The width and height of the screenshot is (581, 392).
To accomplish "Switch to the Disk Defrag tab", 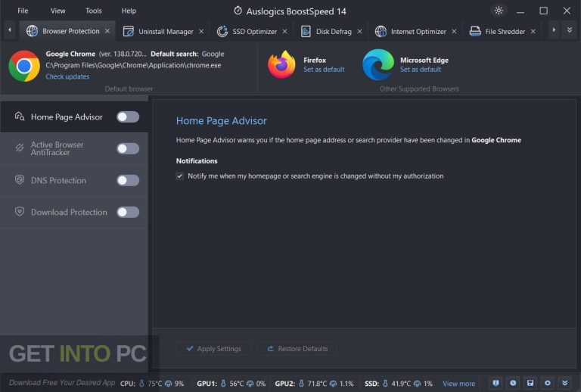I will 334,32.
